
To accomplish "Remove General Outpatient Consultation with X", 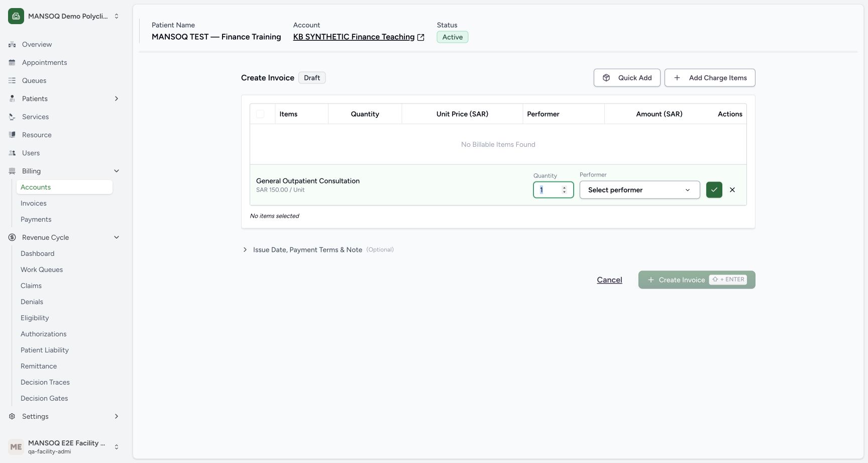I will [732, 190].
